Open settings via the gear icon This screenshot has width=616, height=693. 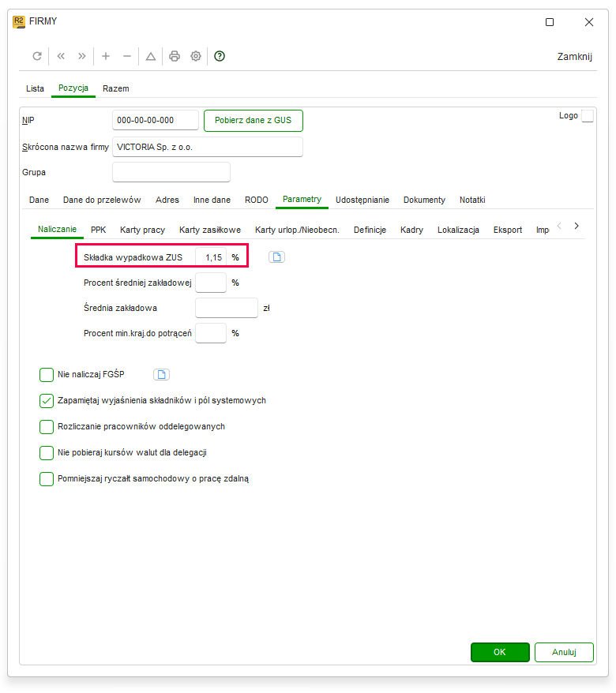tap(196, 56)
